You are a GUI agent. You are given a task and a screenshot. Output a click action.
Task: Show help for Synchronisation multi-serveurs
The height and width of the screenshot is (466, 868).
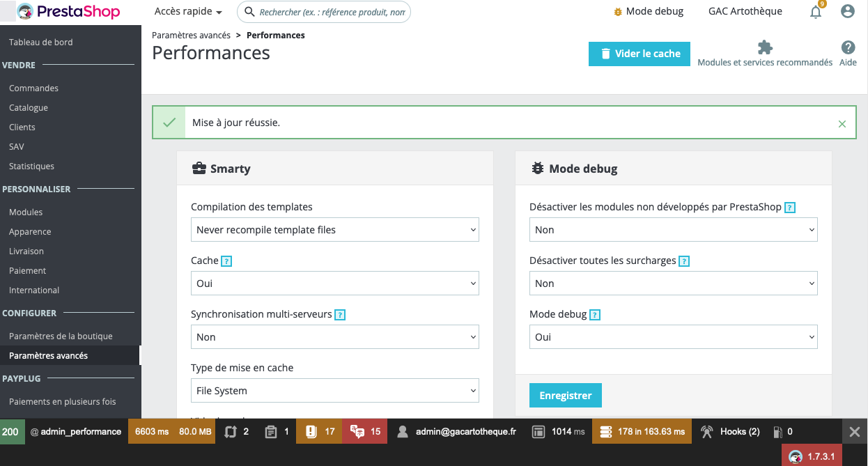[340, 315]
